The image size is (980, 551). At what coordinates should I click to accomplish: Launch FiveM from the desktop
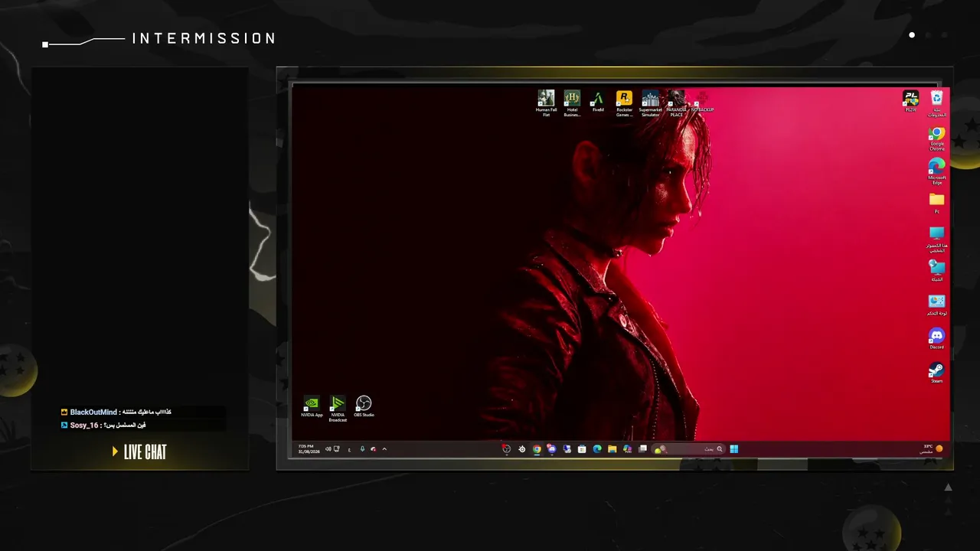(x=598, y=102)
